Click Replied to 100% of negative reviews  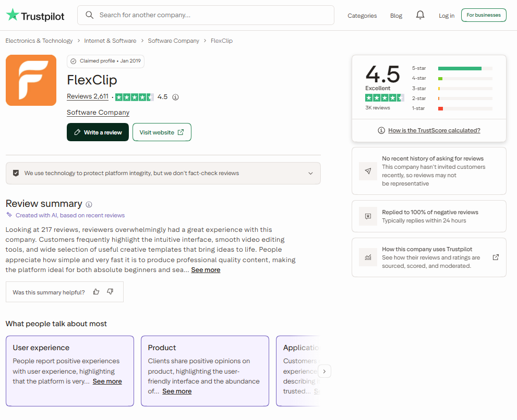point(430,213)
